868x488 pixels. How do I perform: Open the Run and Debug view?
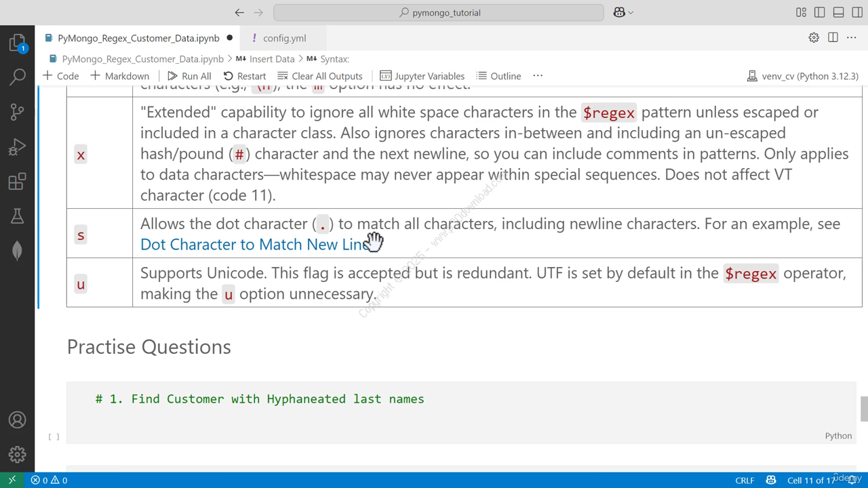coord(18,146)
